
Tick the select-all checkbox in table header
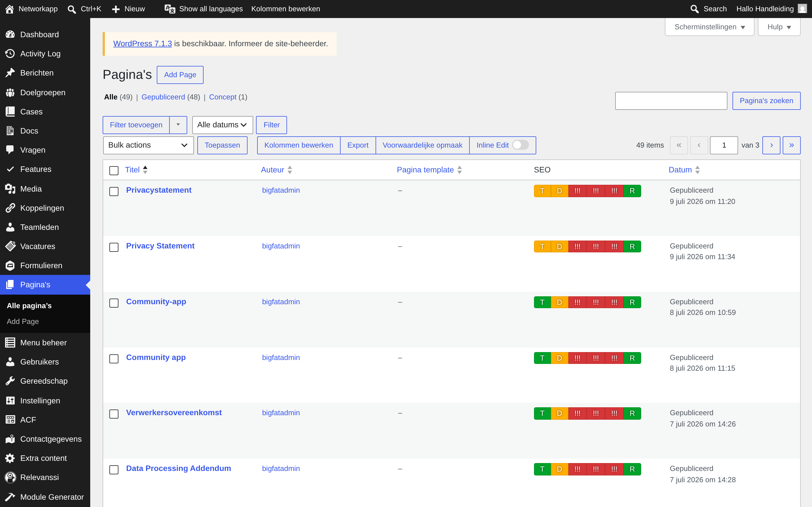(x=114, y=170)
